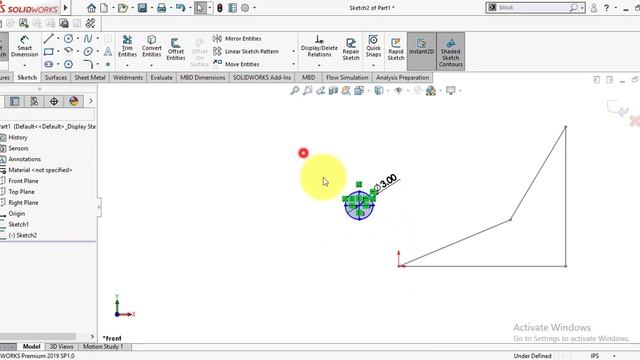Click the IPS unit system in status bar
640x360 pixels.
tap(595, 356)
